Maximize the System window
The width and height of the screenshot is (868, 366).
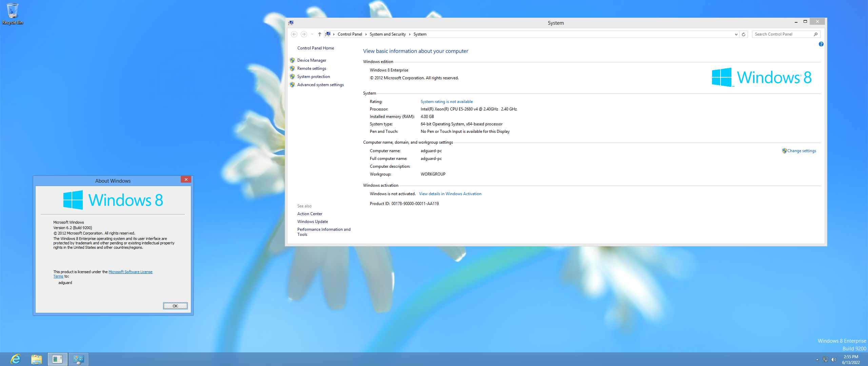click(x=805, y=22)
